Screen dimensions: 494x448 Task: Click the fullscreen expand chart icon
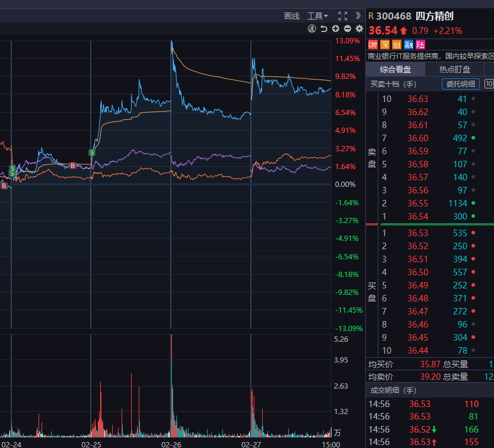343,16
